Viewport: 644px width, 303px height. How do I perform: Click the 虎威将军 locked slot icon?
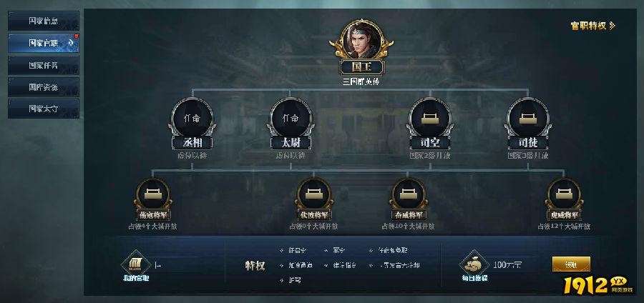point(564,194)
